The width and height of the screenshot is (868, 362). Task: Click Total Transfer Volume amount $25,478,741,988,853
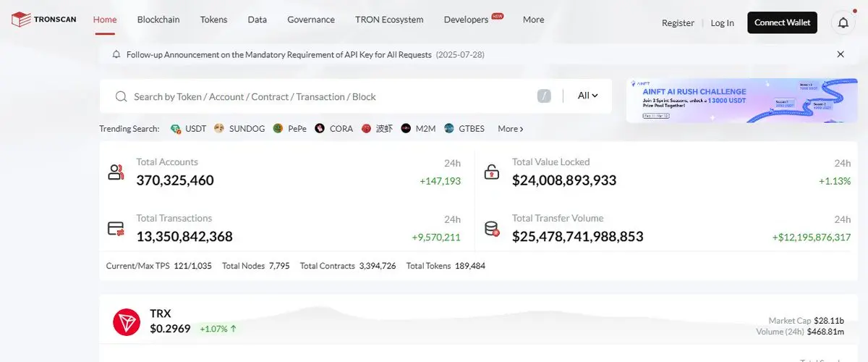click(578, 237)
